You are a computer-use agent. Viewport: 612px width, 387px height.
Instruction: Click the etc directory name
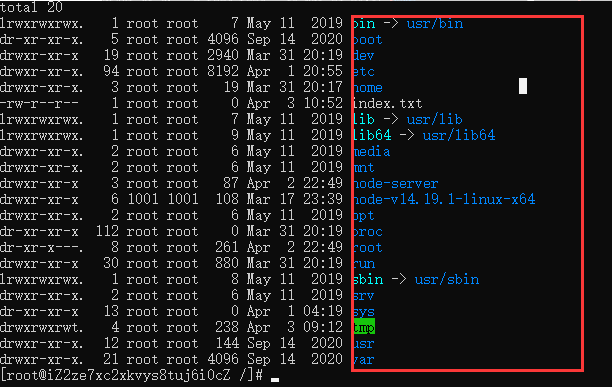pyautogui.click(x=364, y=71)
